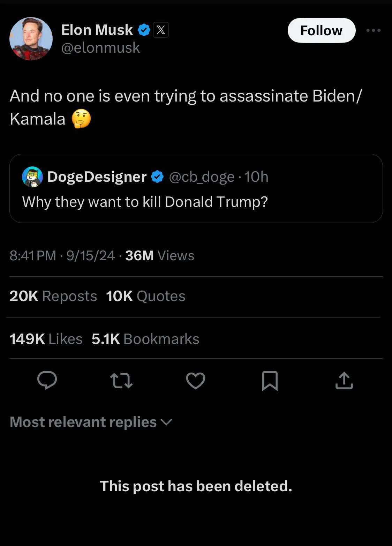Open the quoted DogeDesigner post text
Viewport: 392px width, 546px height.
pos(145,202)
